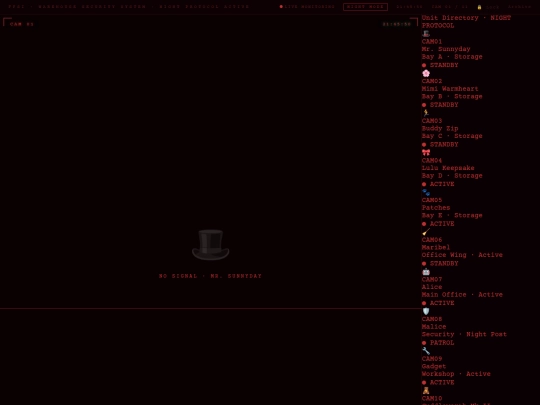The width and height of the screenshot is (540, 405).
Task: Click the STANDBY status under Mimi Warmheart
Action: point(444,105)
